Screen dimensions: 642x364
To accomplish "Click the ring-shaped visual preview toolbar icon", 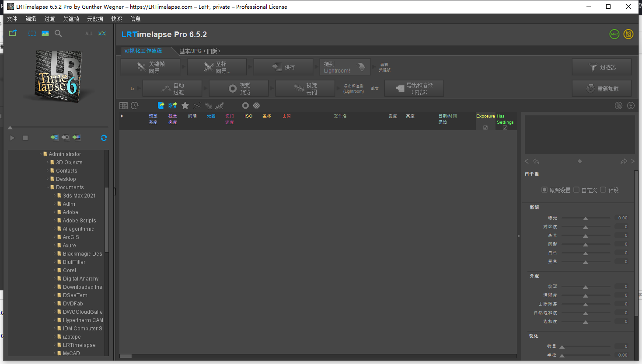I will click(x=245, y=105).
